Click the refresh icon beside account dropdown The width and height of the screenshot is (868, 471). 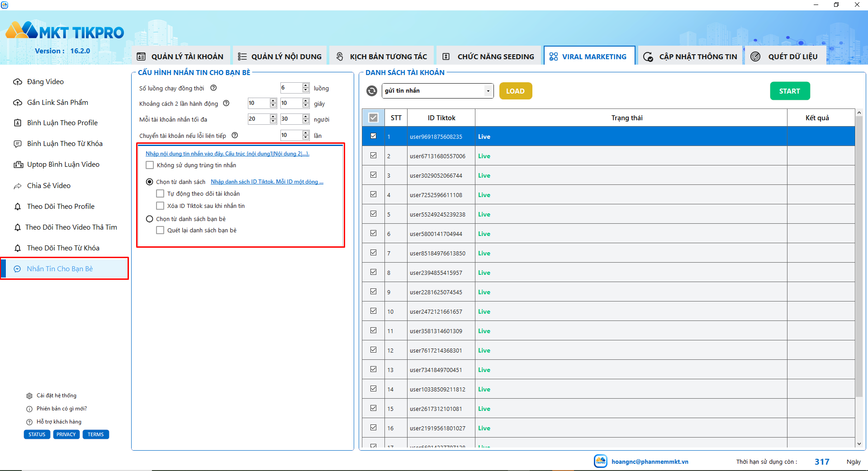tap(372, 91)
